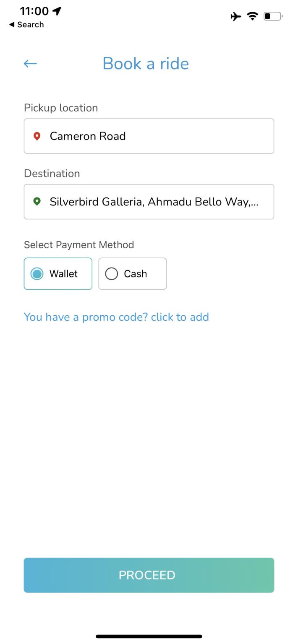Click the green destination pin icon

pyautogui.click(x=37, y=202)
